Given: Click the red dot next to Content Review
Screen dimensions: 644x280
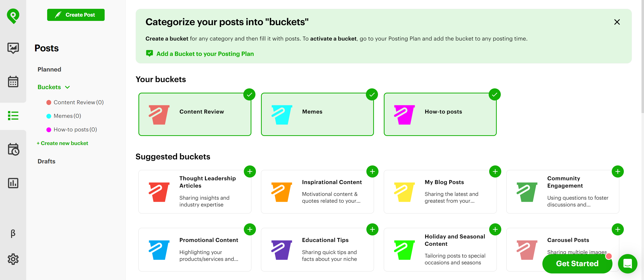Looking at the screenshot, I should click(49, 102).
